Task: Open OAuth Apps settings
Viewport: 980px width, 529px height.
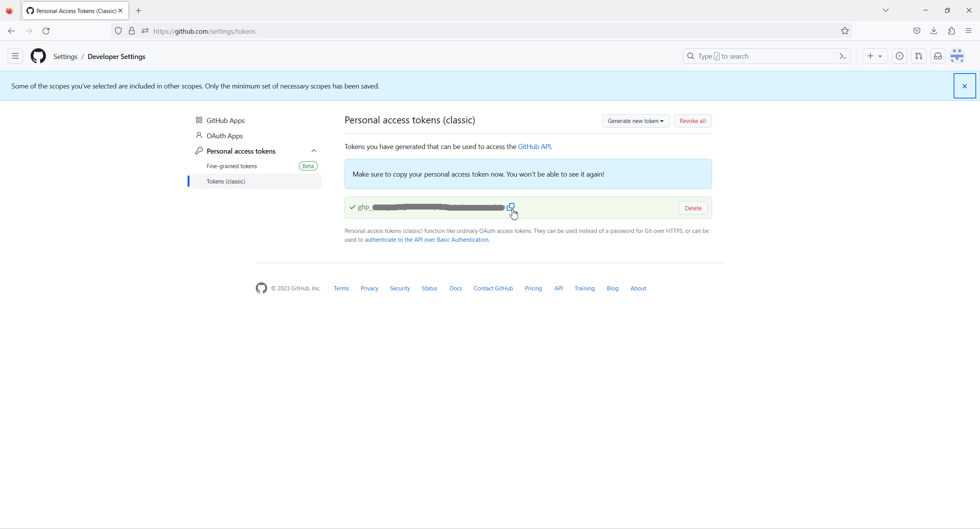Action: pyautogui.click(x=224, y=136)
